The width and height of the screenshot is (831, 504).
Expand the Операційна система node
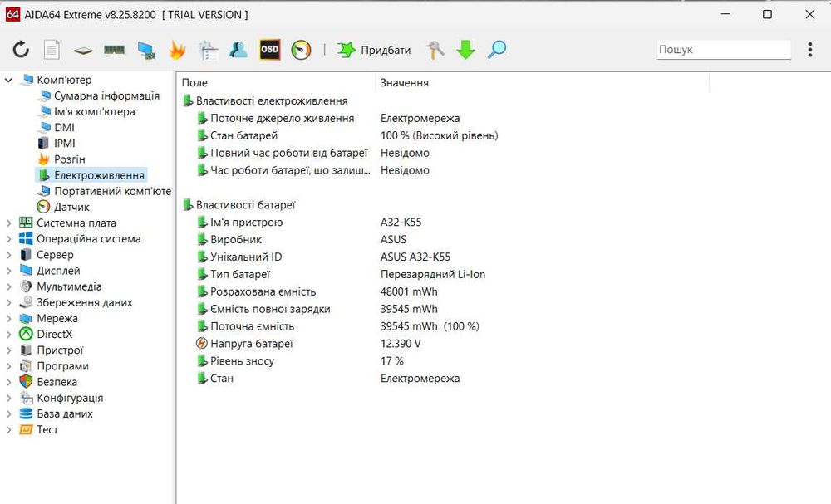click(x=8, y=239)
